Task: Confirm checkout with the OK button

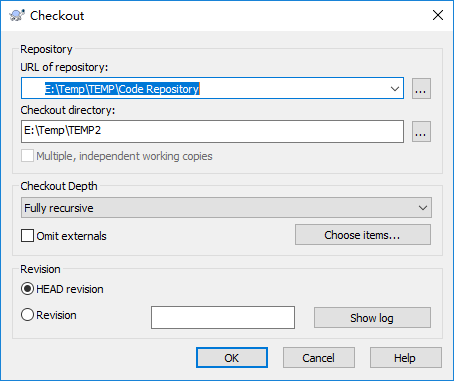Action: (232, 358)
